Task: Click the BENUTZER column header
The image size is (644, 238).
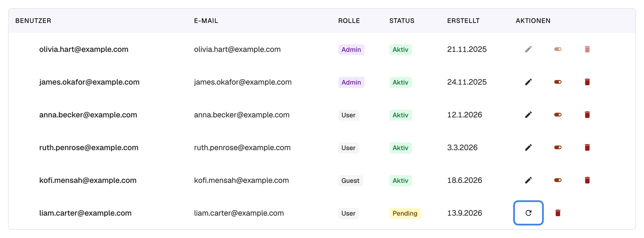Action: click(x=33, y=21)
